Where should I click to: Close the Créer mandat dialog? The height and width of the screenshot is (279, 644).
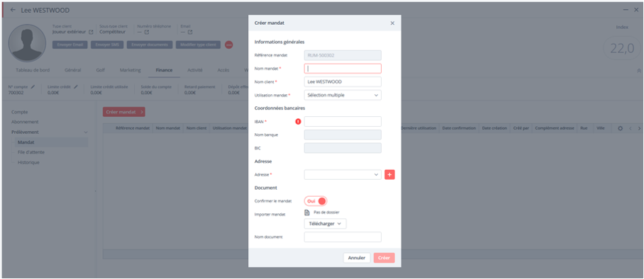[x=392, y=23]
